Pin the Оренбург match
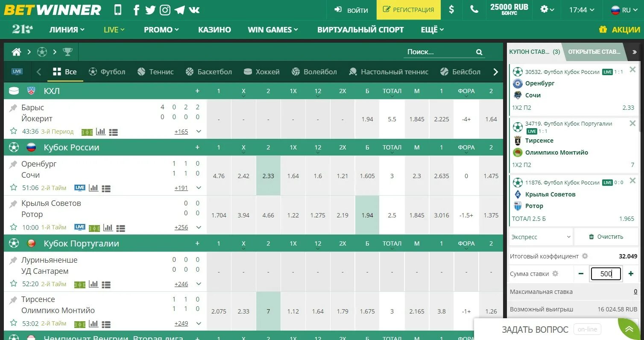 click(x=13, y=164)
